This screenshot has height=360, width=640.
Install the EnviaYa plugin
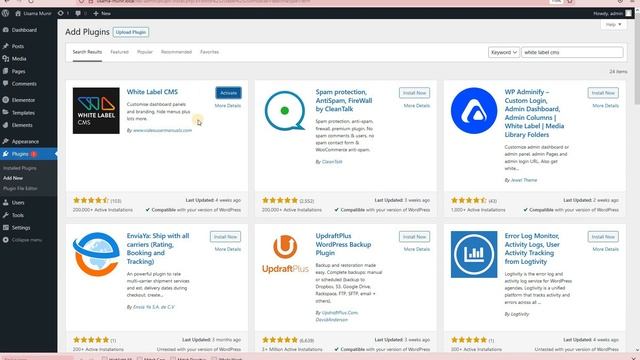(x=225, y=237)
